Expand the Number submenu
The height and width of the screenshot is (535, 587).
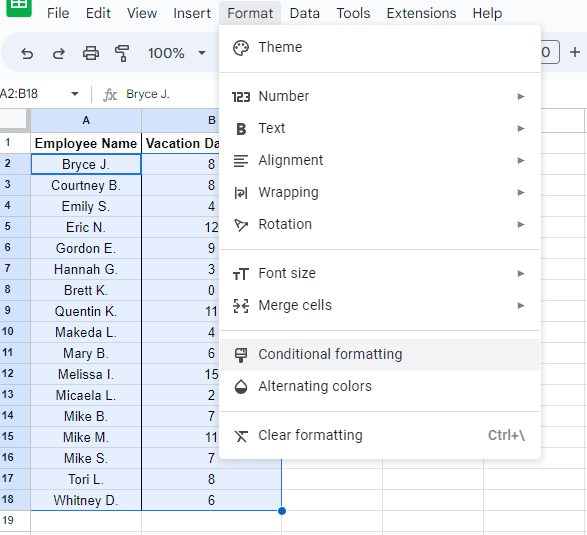click(380, 97)
